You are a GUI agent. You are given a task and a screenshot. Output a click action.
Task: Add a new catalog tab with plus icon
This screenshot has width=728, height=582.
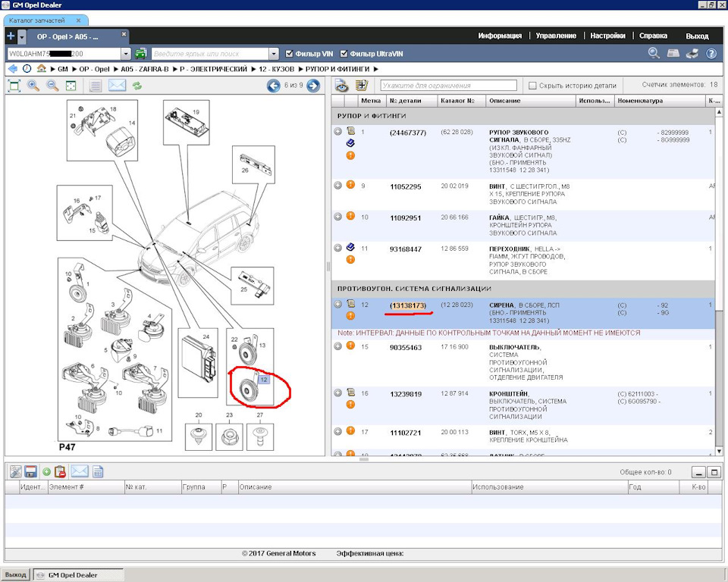pyautogui.click(x=11, y=36)
